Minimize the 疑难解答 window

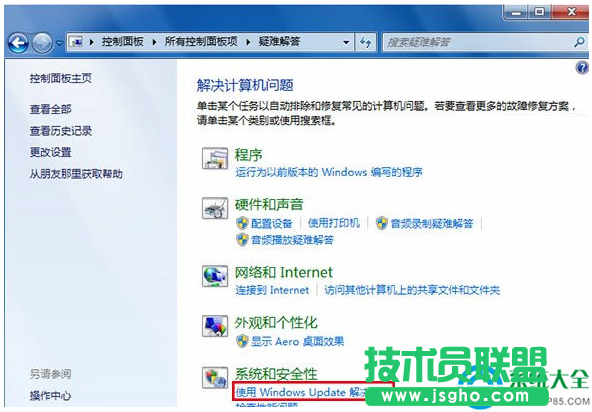click(x=516, y=12)
